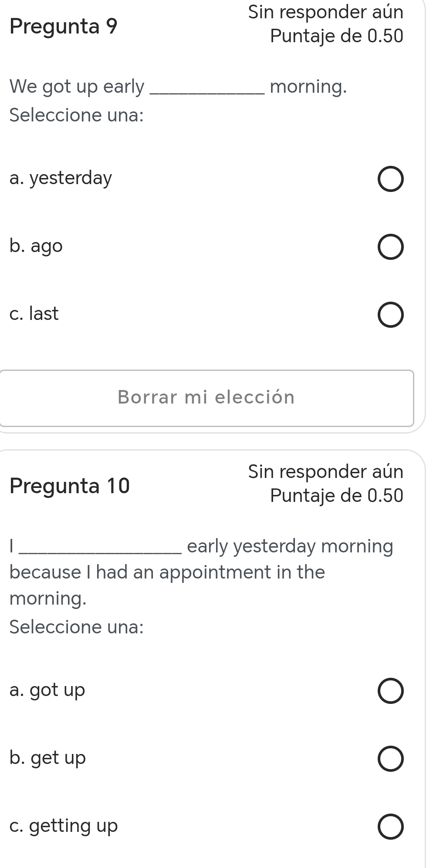
Task: Click the "c. last" answer text
Action: (x=34, y=314)
